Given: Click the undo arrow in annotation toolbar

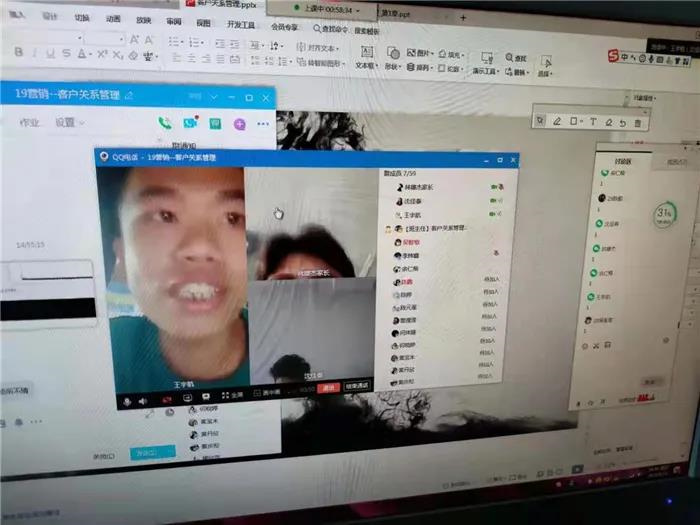Looking at the screenshot, I should 623,122.
